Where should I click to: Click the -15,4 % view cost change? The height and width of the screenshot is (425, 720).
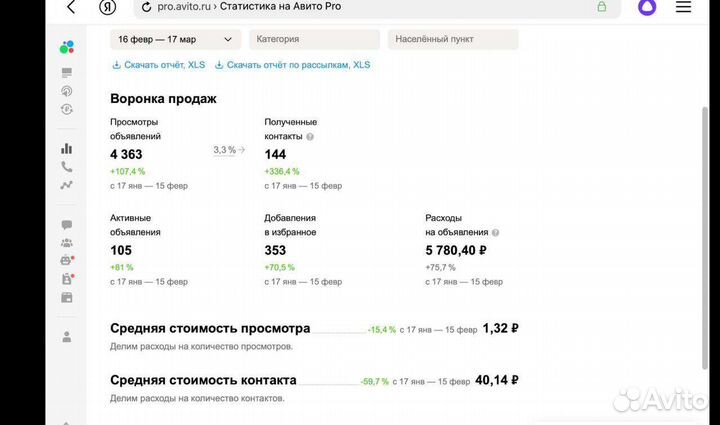click(382, 330)
